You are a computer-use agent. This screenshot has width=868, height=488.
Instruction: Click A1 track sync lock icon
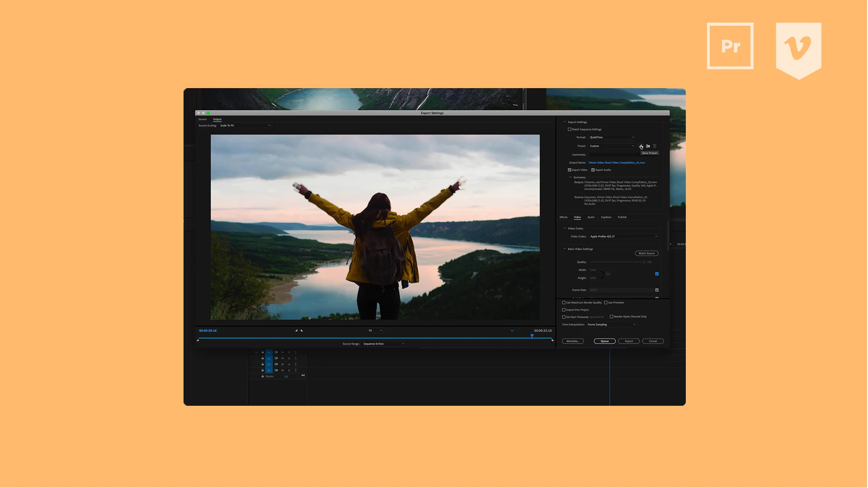276,352
